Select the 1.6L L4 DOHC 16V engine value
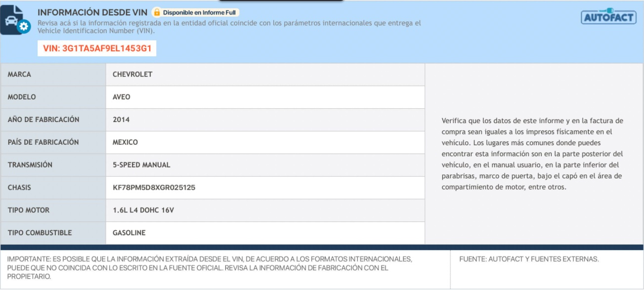Screen dimensions: 644x291 pyautogui.click(x=143, y=210)
